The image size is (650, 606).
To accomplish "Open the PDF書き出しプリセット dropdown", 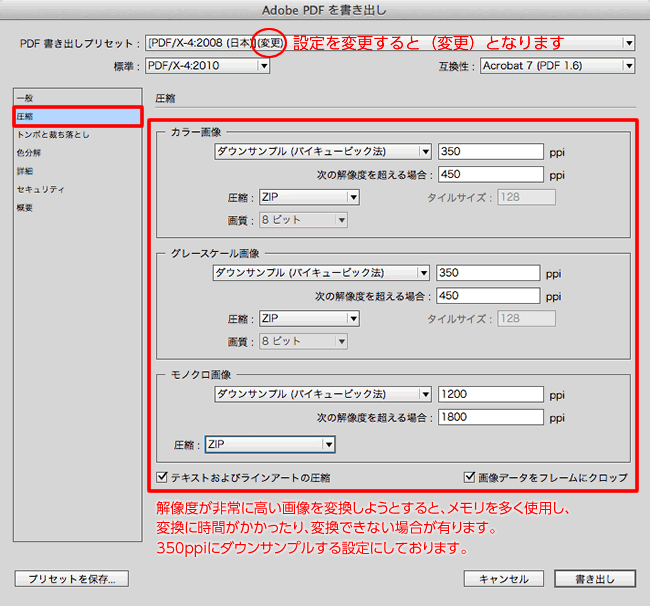I will 390,43.
